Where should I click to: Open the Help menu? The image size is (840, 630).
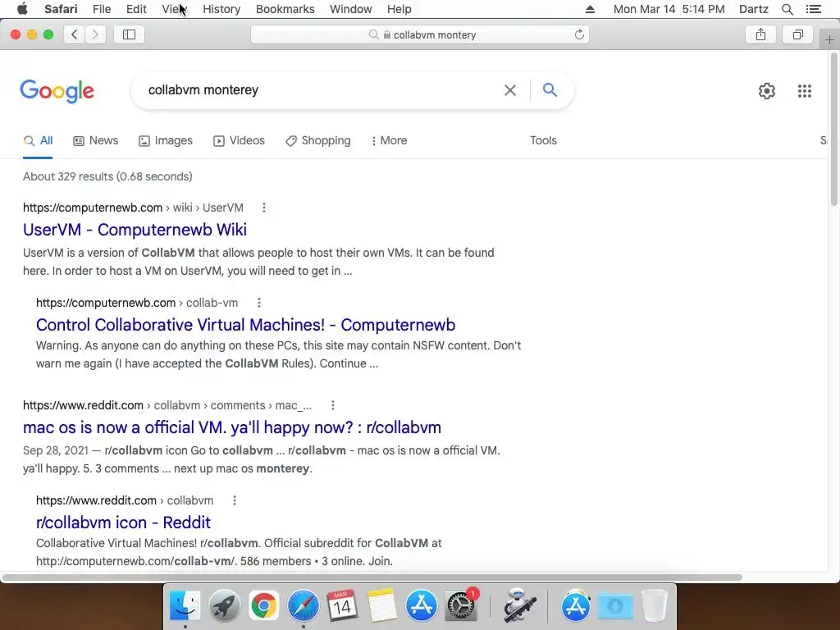[399, 9]
